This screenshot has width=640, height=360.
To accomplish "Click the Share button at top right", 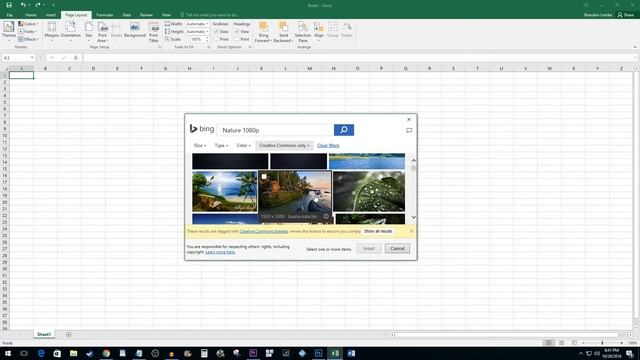I will pos(626,15).
